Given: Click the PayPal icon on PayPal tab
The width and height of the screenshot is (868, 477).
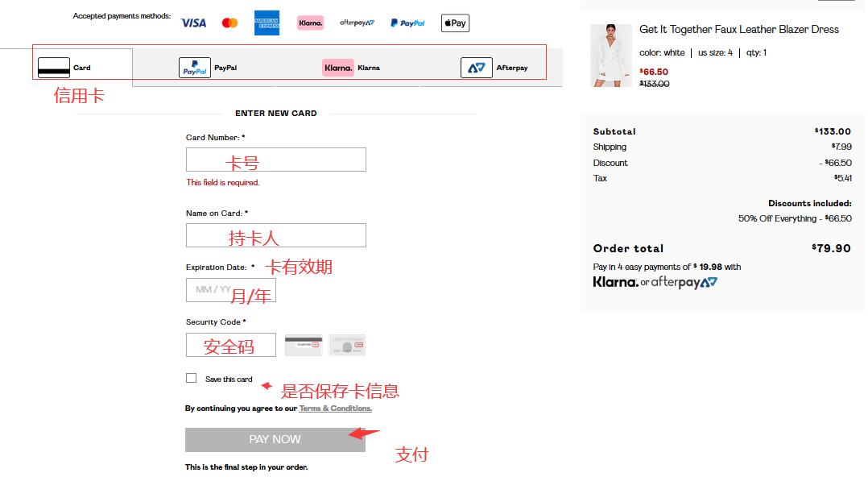Looking at the screenshot, I should (x=195, y=68).
